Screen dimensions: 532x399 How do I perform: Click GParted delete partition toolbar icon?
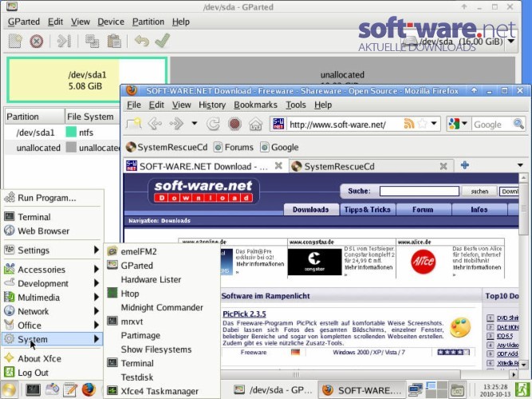[37, 41]
